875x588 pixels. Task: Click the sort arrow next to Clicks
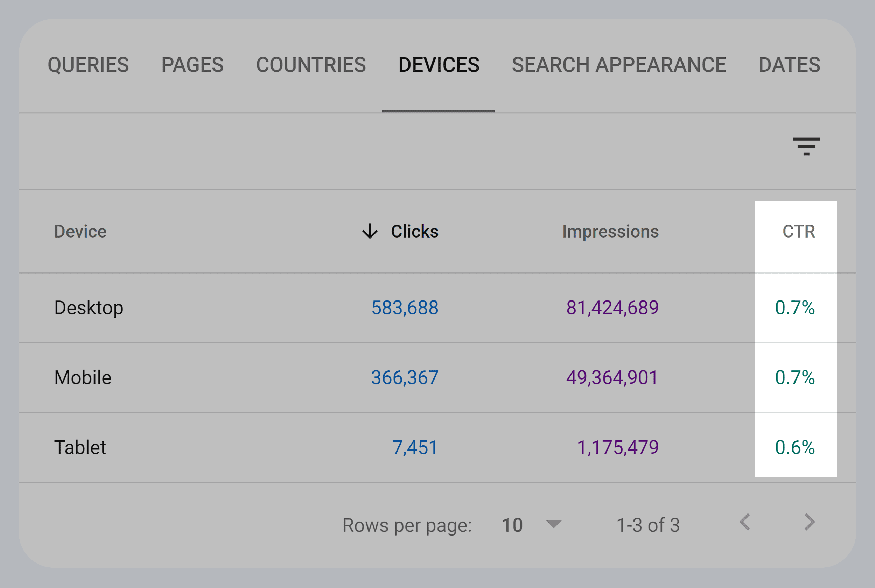coord(370,231)
